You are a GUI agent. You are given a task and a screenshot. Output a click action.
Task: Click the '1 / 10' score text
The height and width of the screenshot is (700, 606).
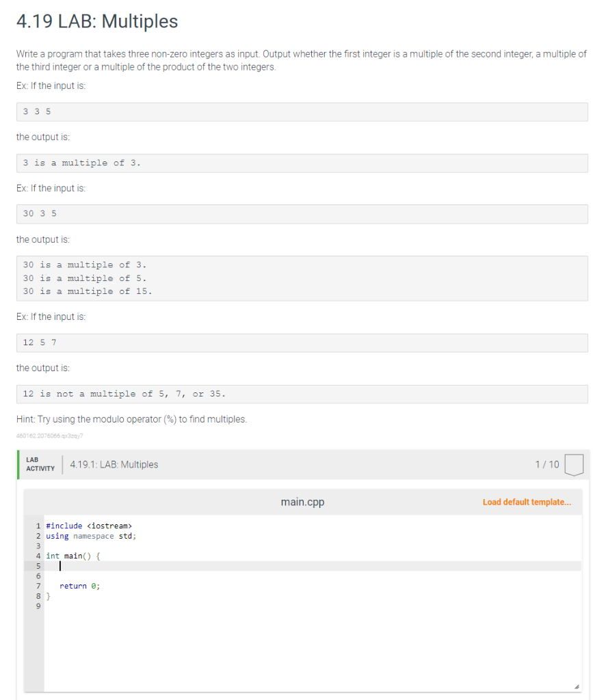[547, 465]
